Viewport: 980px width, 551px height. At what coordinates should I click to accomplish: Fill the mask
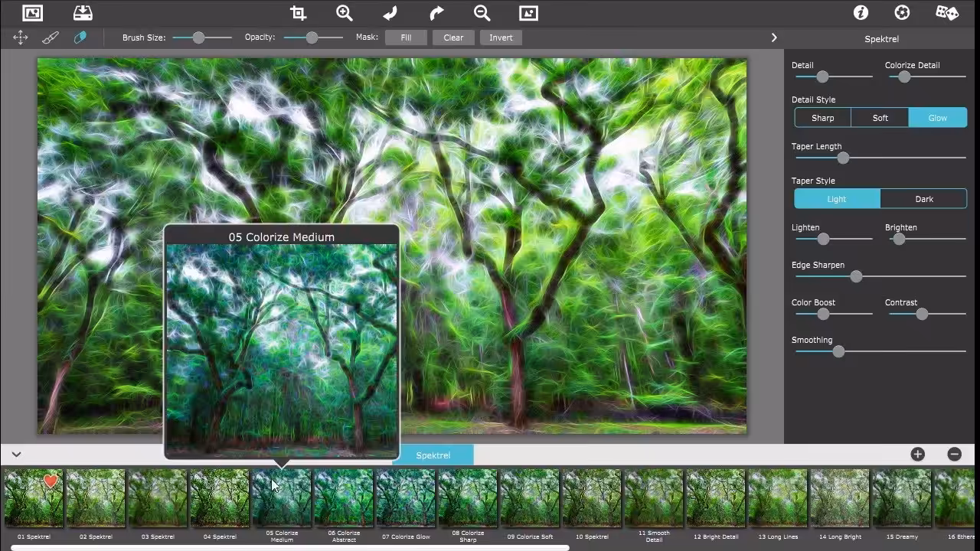point(406,37)
